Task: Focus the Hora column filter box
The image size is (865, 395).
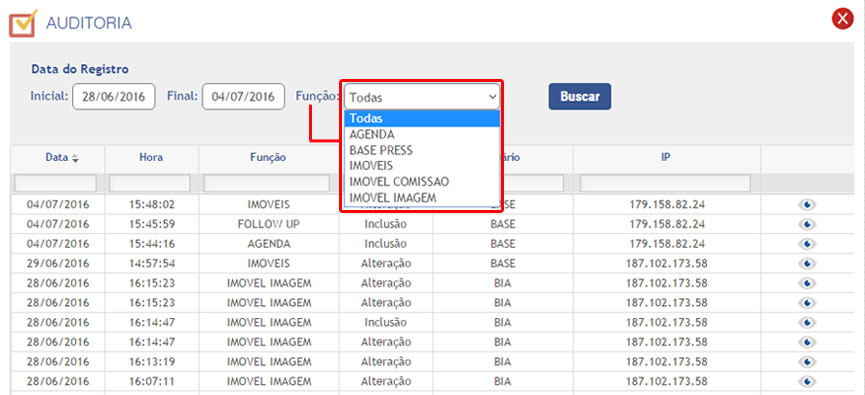Action: tap(150, 183)
